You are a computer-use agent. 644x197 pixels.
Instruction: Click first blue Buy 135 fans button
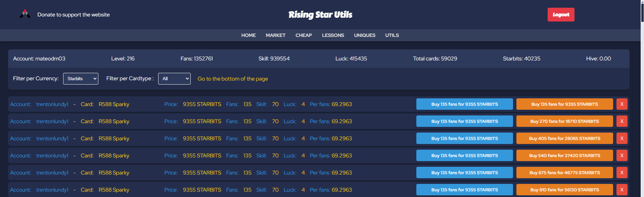click(464, 104)
